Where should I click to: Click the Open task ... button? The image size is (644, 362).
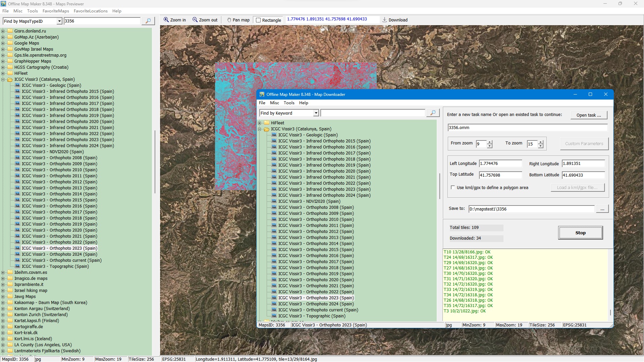click(x=589, y=115)
